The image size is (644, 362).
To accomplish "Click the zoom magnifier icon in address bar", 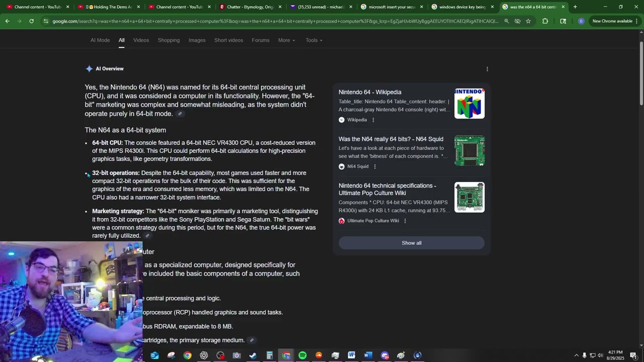I will [506, 21].
